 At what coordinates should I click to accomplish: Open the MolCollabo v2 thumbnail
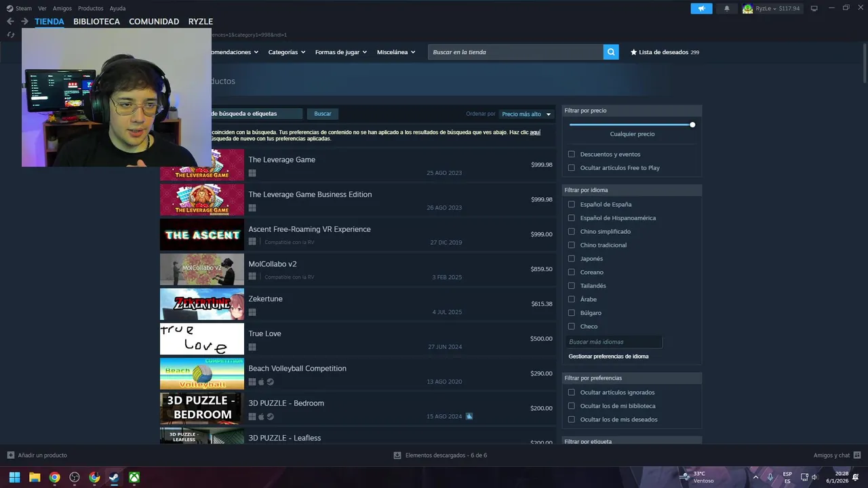[202, 270]
